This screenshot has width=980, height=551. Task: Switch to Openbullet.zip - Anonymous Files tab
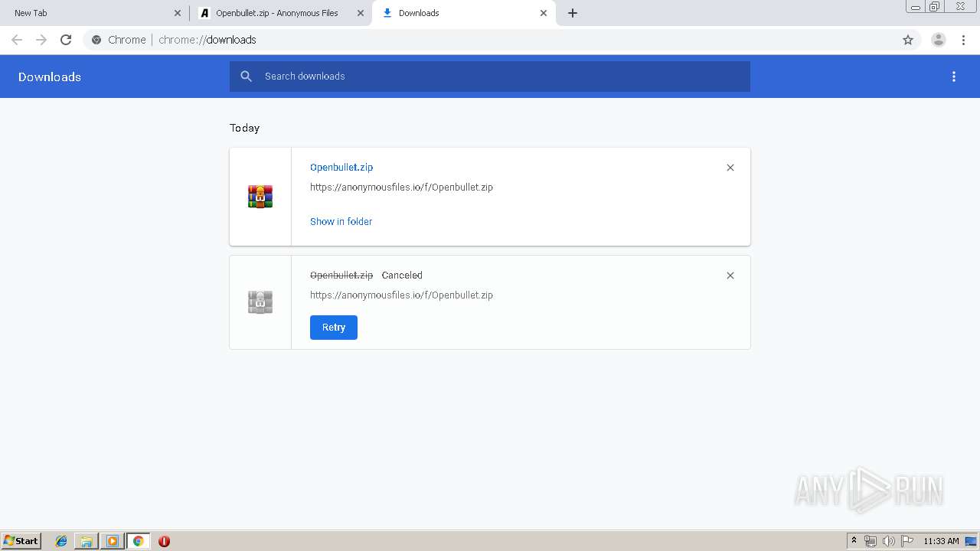click(280, 13)
